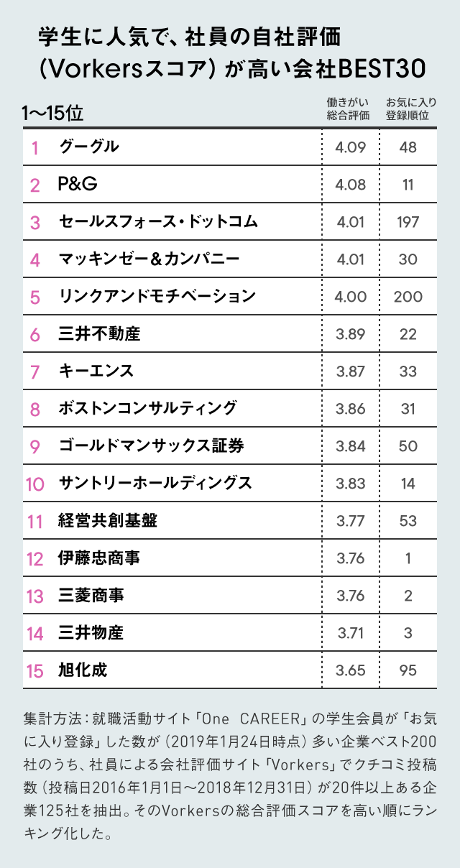Select the 三井不動産 entry
Viewport: 460px width, 868px height.
99,333
